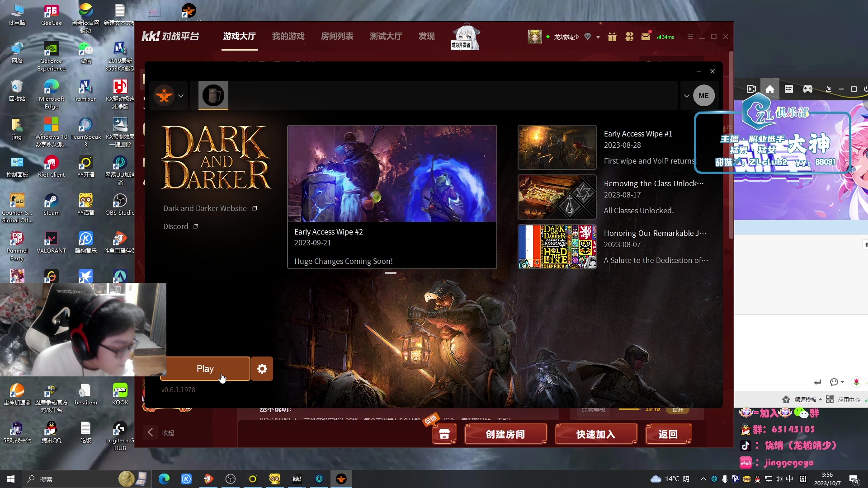The height and width of the screenshot is (488, 868).
Task: Open the friends icon in kk header
Action: click(x=629, y=37)
